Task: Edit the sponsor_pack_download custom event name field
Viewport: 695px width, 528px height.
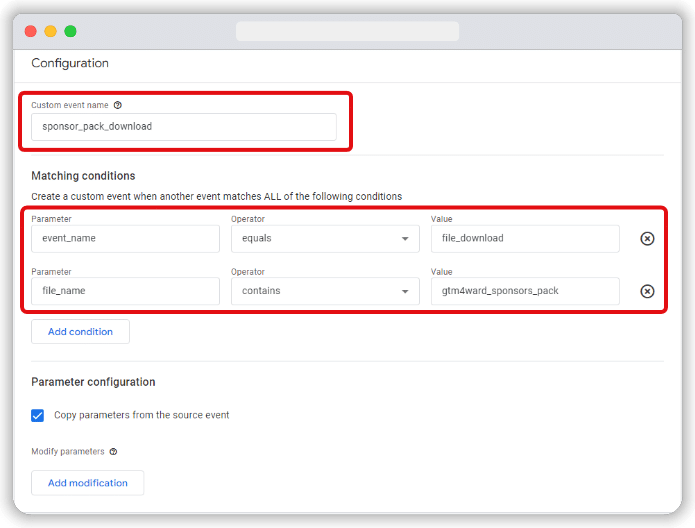Action: [184, 127]
